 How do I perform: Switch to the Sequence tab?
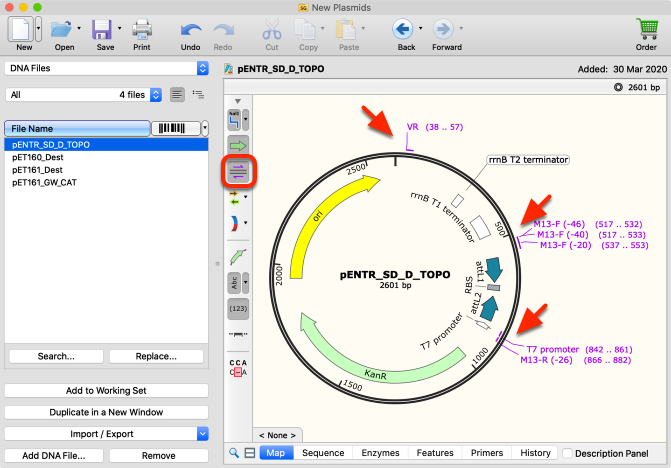tap(323, 453)
